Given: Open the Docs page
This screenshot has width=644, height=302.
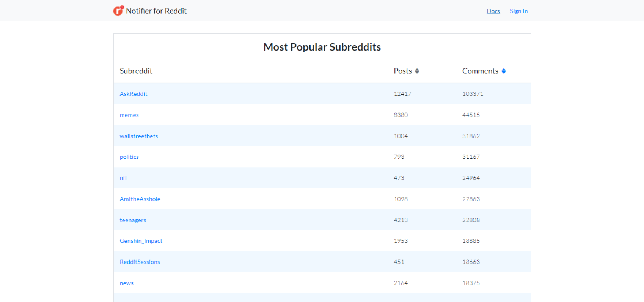Looking at the screenshot, I should (493, 11).
